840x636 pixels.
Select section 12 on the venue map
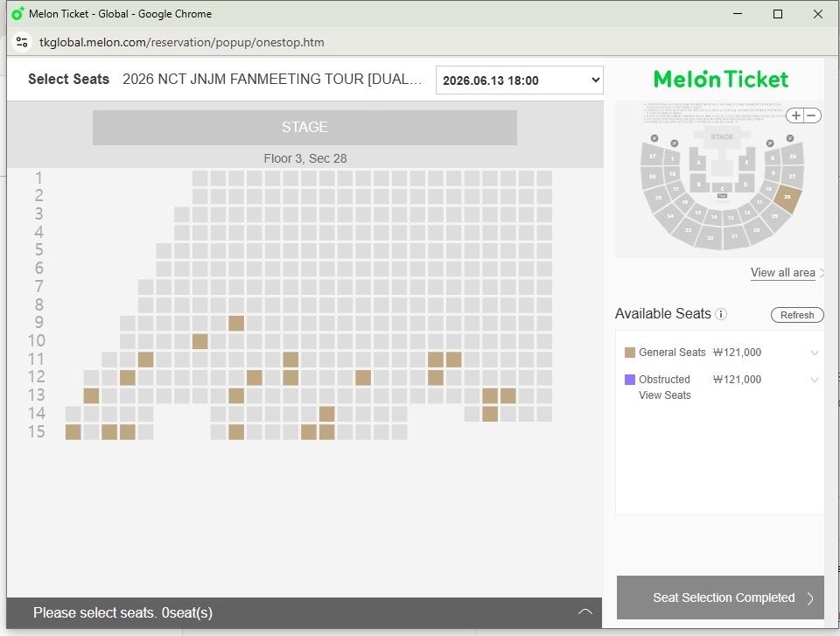746,213
